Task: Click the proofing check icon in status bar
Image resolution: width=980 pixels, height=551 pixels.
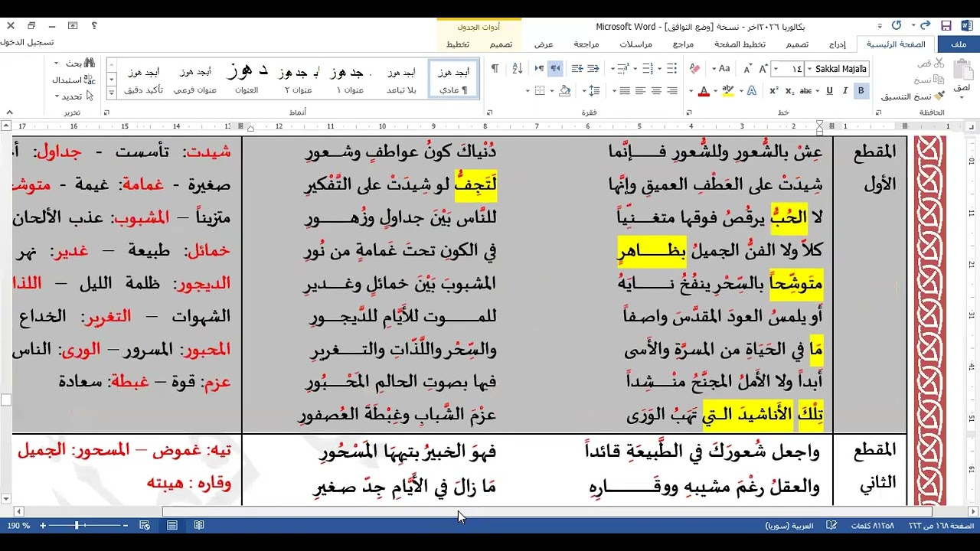Action: [831, 526]
